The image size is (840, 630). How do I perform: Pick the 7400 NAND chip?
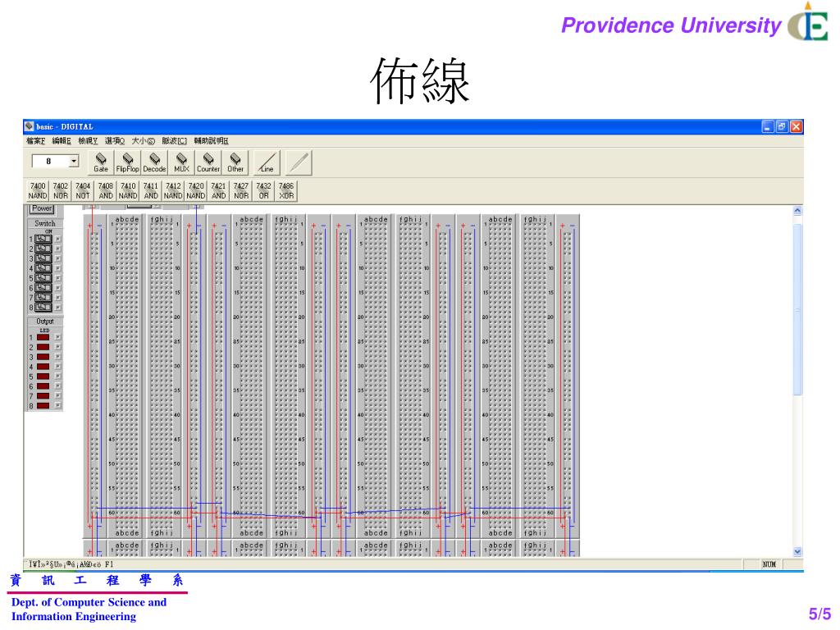pos(38,190)
